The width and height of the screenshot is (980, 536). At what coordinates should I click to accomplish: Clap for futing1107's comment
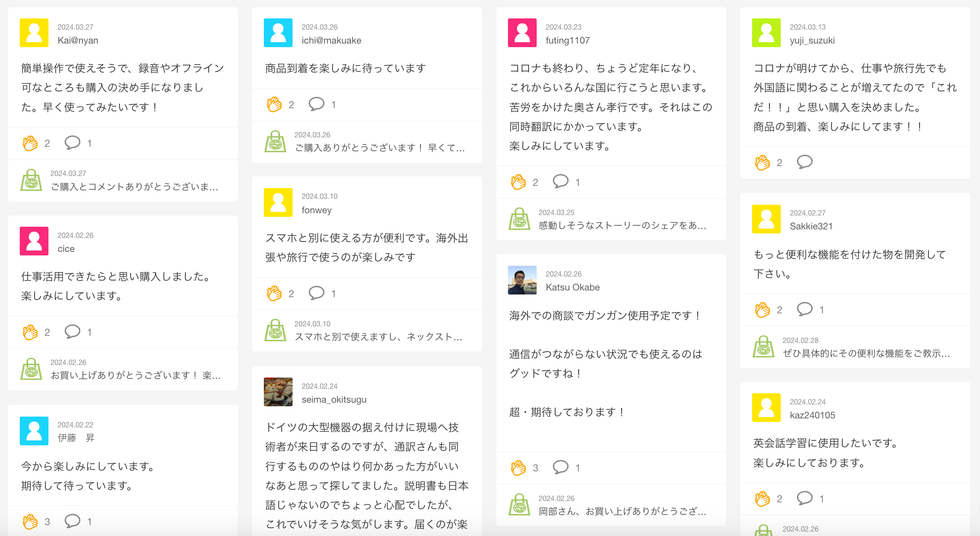point(518,182)
